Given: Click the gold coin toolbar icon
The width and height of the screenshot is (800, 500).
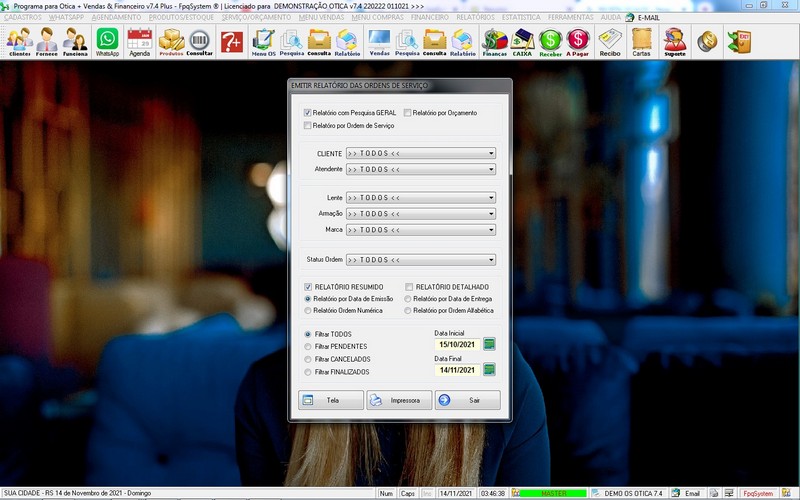Looking at the screenshot, I should (x=707, y=42).
